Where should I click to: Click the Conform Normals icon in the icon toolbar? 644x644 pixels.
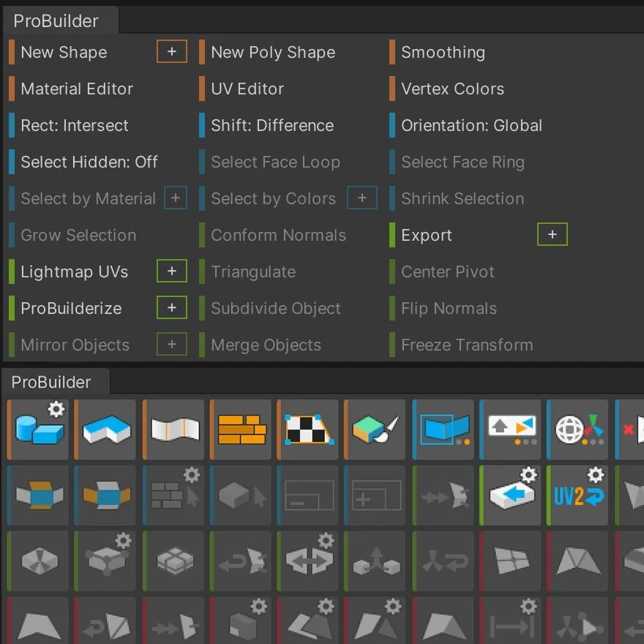[x=443, y=495]
